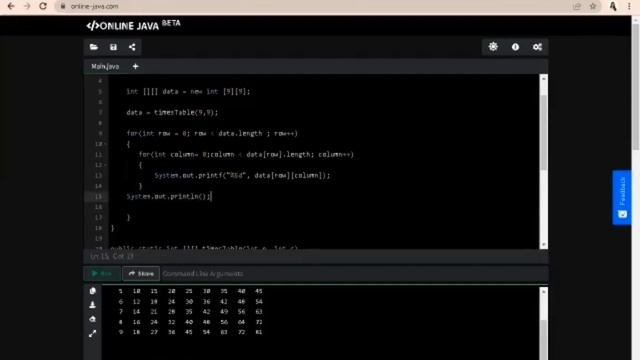Place cursor on System.out.println() line
The height and width of the screenshot is (360, 640).
[169, 196]
